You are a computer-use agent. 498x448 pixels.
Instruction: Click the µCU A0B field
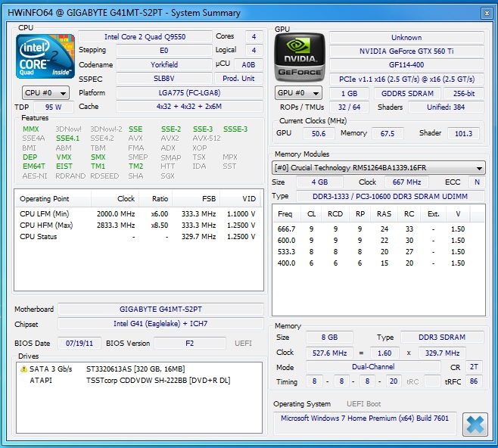point(248,65)
